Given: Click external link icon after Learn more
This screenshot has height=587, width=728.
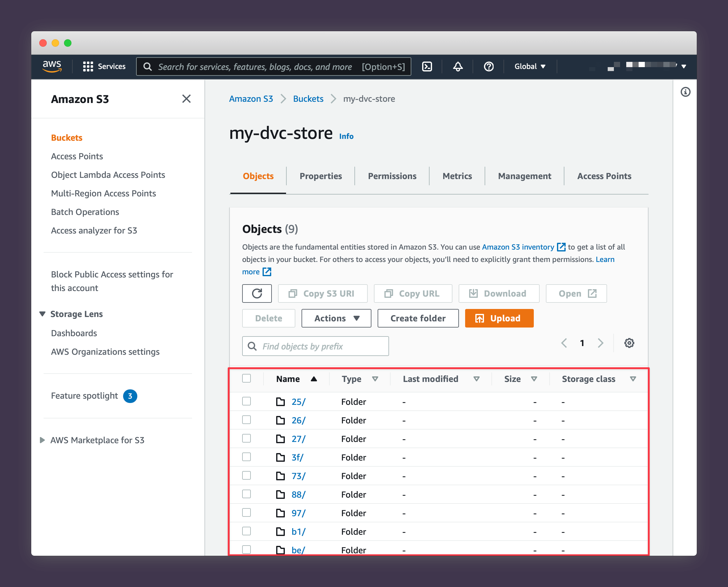Looking at the screenshot, I should coord(267,272).
